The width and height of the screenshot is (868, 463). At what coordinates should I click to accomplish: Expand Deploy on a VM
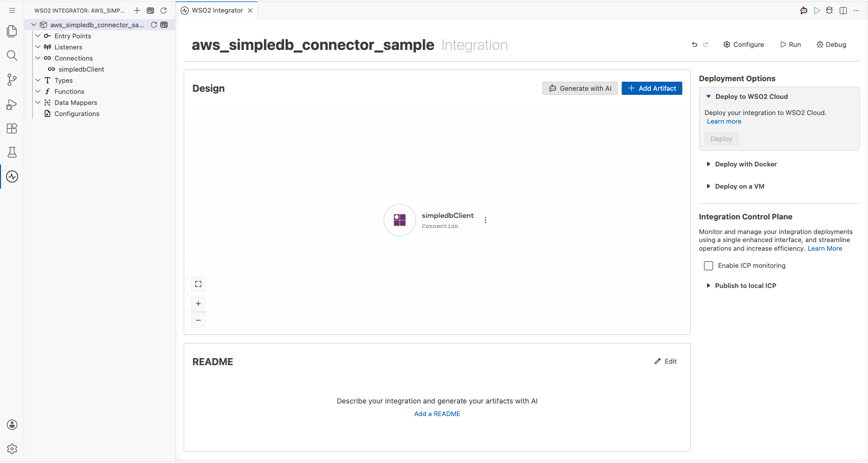[709, 186]
